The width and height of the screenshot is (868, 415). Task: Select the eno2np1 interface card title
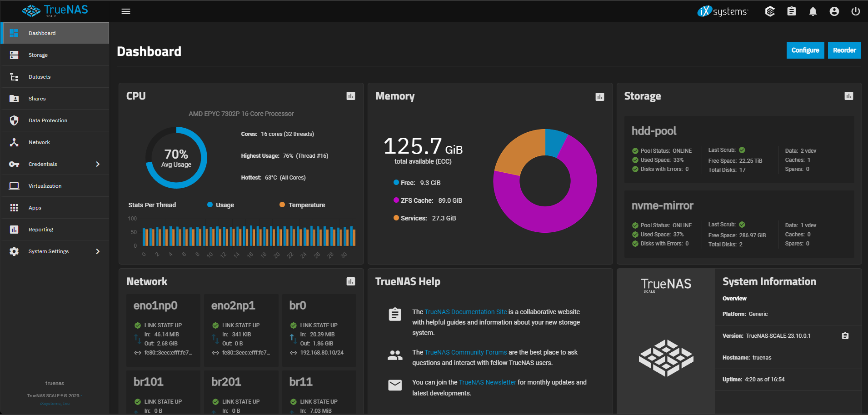[233, 306]
